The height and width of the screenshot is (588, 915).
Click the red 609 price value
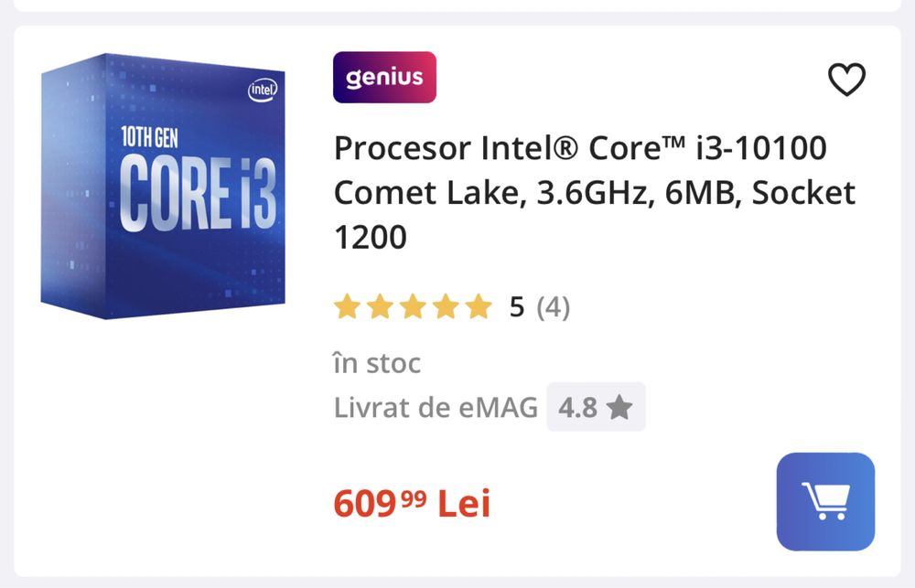[366, 503]
